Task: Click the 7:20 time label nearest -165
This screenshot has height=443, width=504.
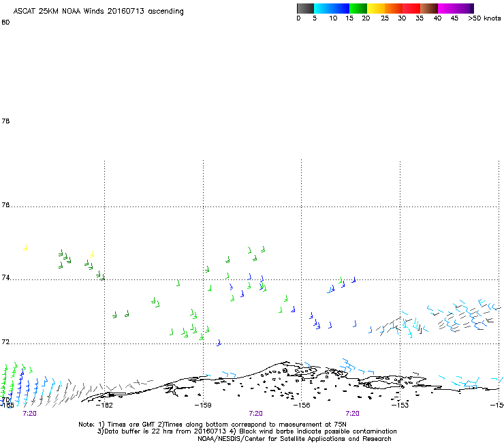Action: [29, 414]
